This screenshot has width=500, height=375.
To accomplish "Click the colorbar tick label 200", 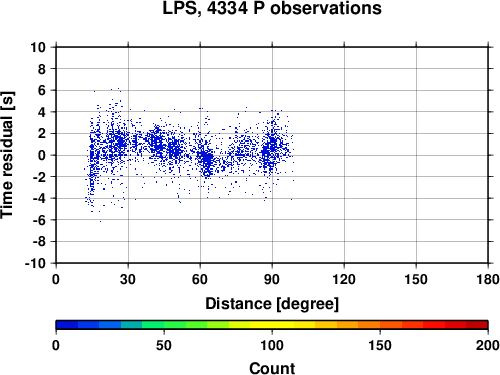I will [x=487, y=345].
